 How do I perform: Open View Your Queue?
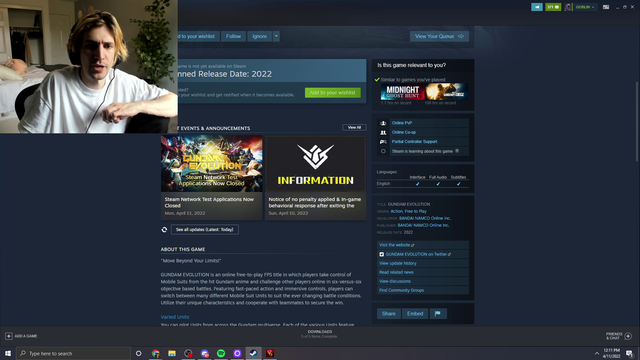coord(439,36)
